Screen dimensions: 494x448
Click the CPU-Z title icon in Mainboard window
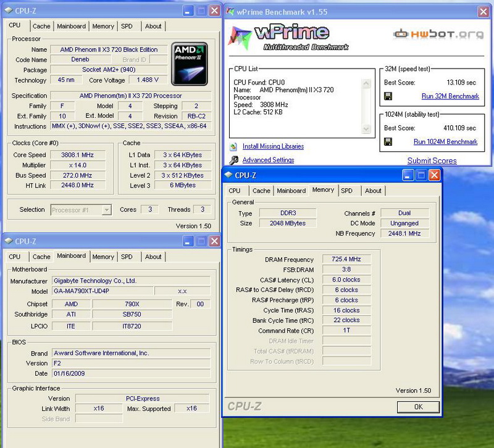9,241
